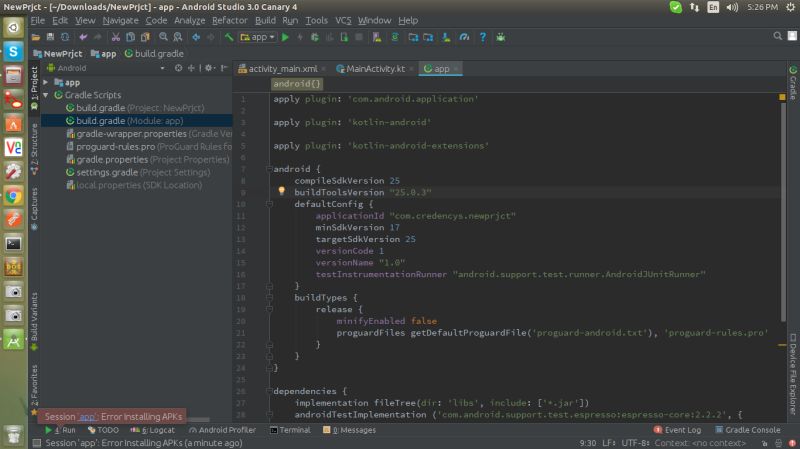Fold the android block in the gutter
Image resolution: width=800 pixels, height=449 pixels.
click(x=269, y=169)
